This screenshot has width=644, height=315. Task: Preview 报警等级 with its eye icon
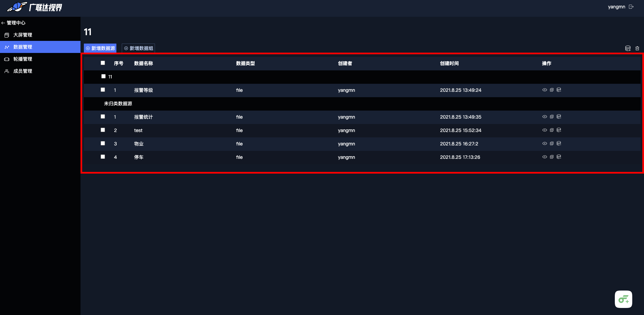tap(545, 90)
